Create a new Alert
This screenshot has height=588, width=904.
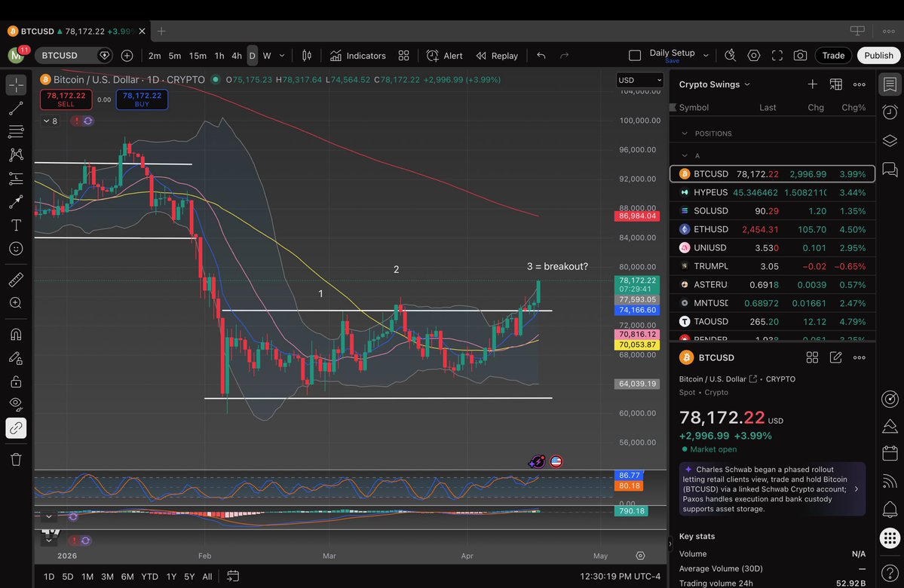[445, 56]
